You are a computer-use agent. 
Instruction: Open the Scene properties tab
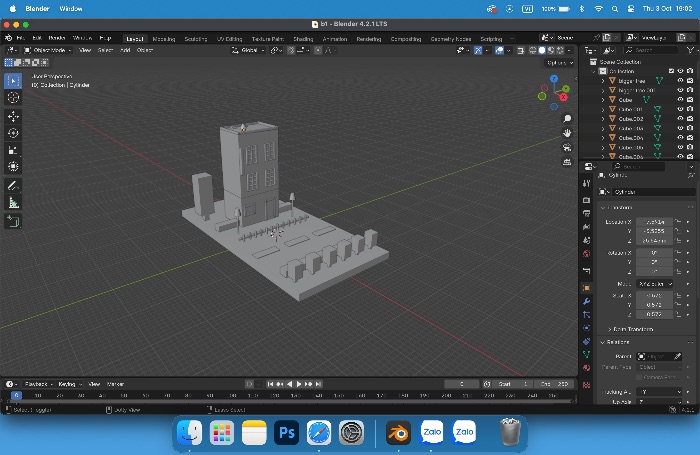point(587,240)
